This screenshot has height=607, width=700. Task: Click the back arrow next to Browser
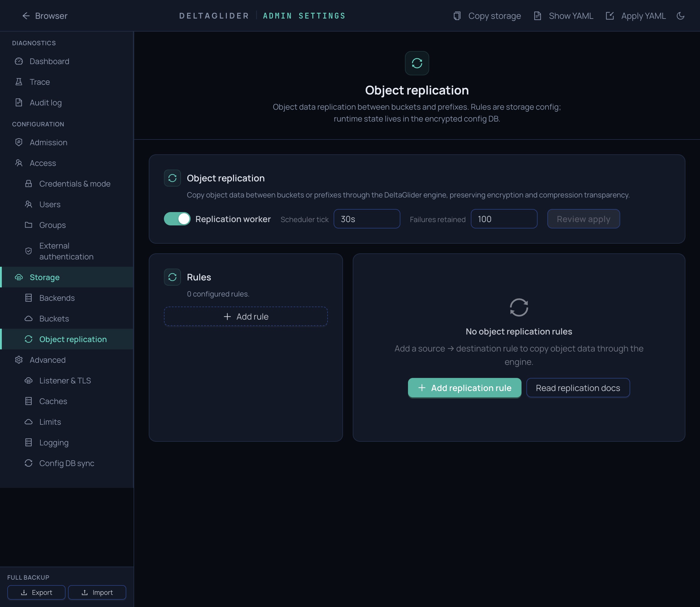pyautogui.click(x=26, y=15)
